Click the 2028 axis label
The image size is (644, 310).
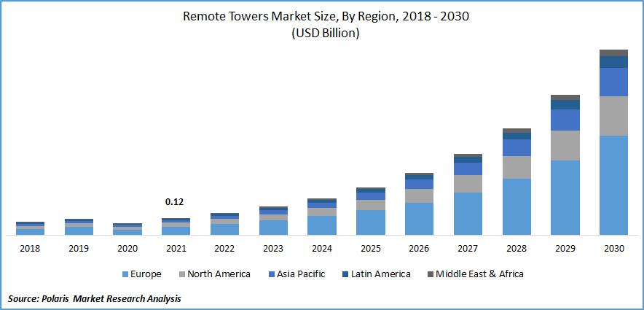(x=517, y=249)
